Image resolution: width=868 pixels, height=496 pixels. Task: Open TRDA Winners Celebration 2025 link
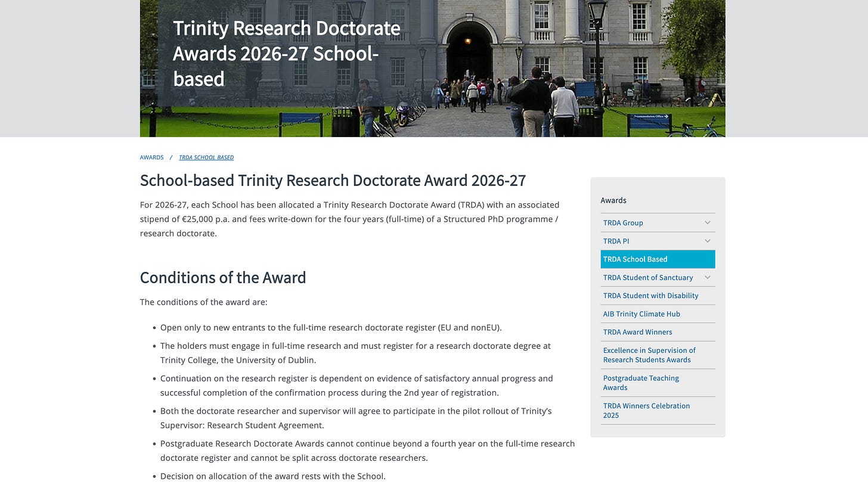646,411
